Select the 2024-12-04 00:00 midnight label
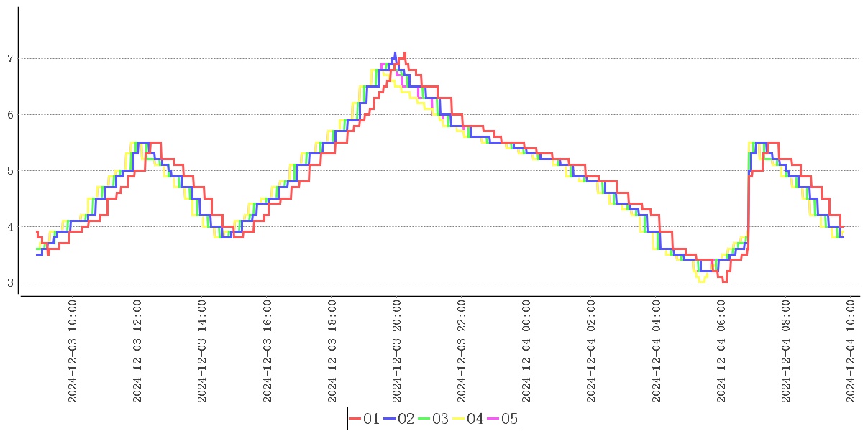The width and height of the screenshot is (868, 431). (x=527, y=351)
